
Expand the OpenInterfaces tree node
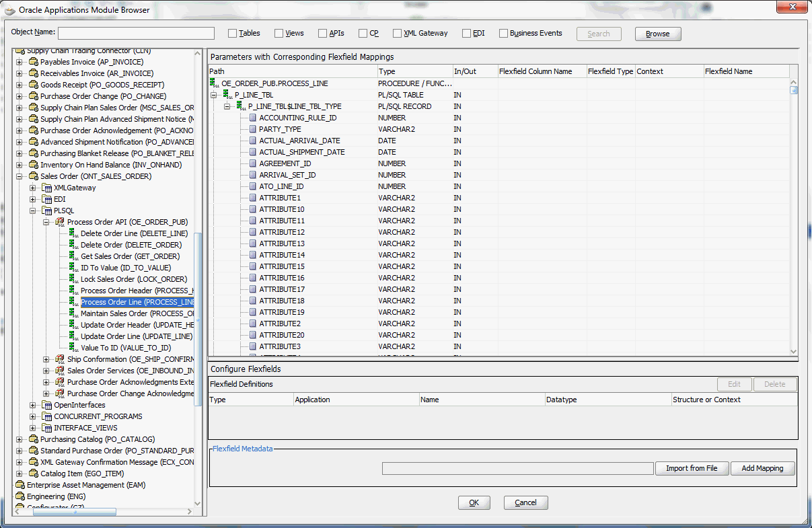tap(33, 405)
